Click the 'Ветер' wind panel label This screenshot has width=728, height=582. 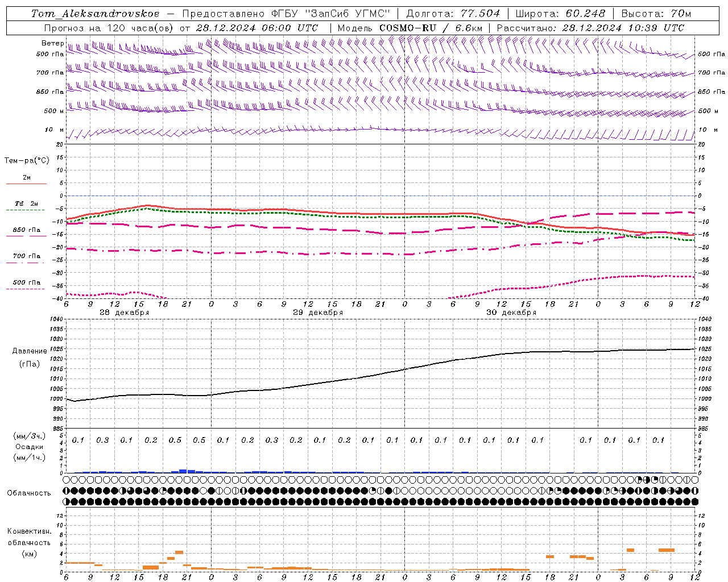(x=52, y=43)
